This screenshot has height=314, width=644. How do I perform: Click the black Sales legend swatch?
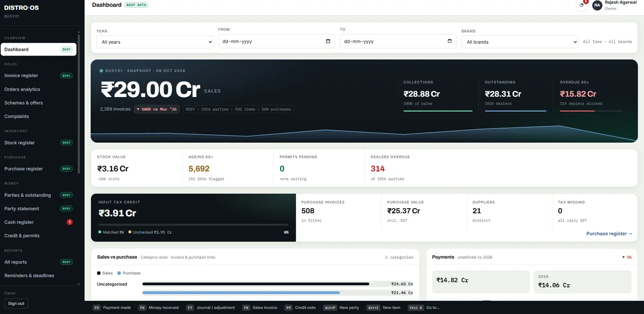coord(98,273)
